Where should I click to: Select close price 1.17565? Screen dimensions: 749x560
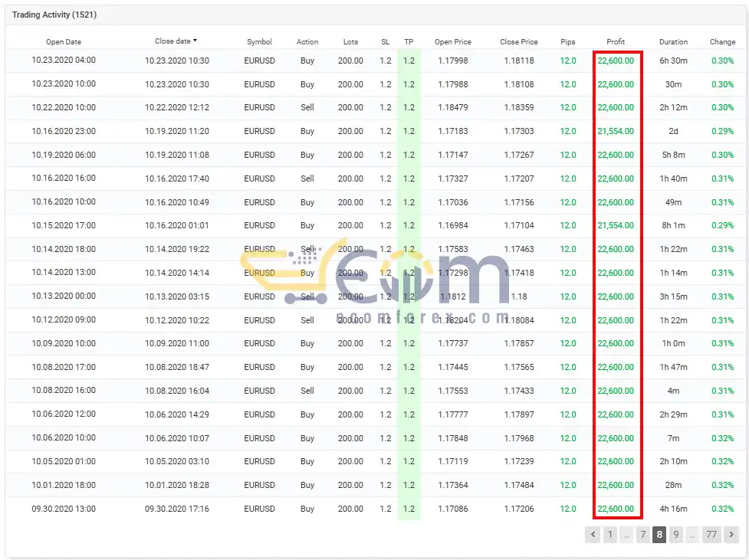519,367
